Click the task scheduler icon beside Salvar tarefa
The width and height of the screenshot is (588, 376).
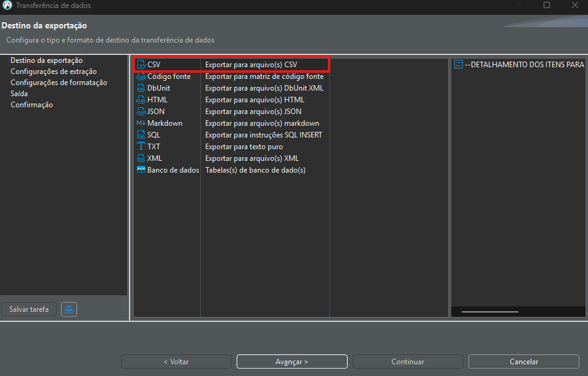69,309
